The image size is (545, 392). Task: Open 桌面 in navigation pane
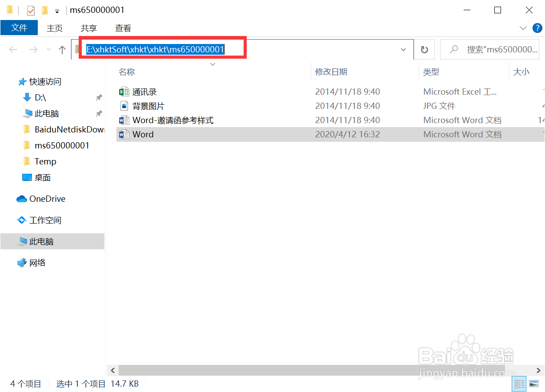click(42, 178)
